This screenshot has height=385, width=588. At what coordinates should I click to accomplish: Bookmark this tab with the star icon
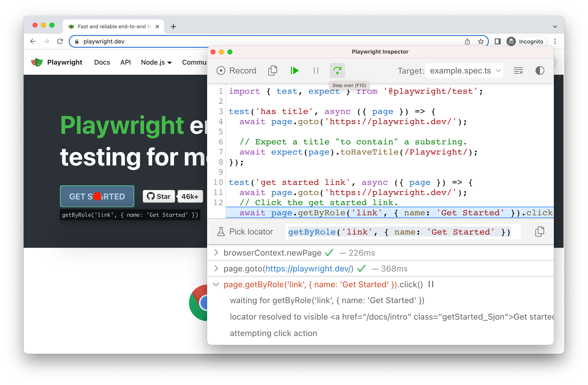point(480,41)
